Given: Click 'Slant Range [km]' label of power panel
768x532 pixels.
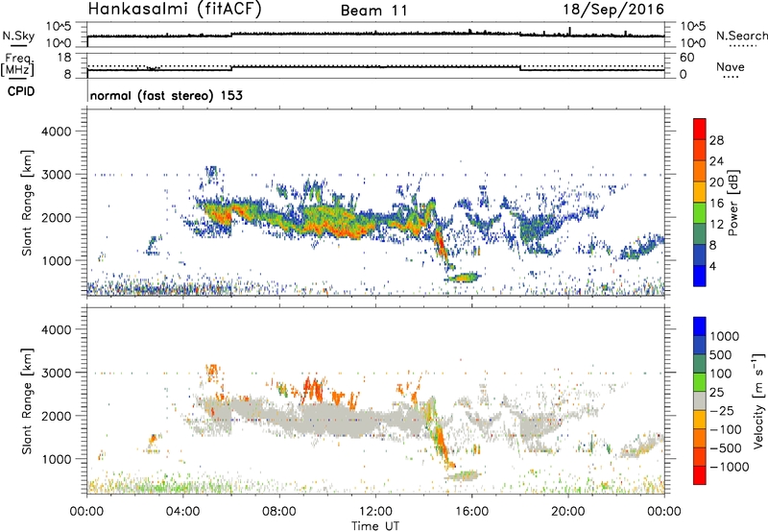Looking at the screenshot, I should pyautogui.click(x=27, y=203).
